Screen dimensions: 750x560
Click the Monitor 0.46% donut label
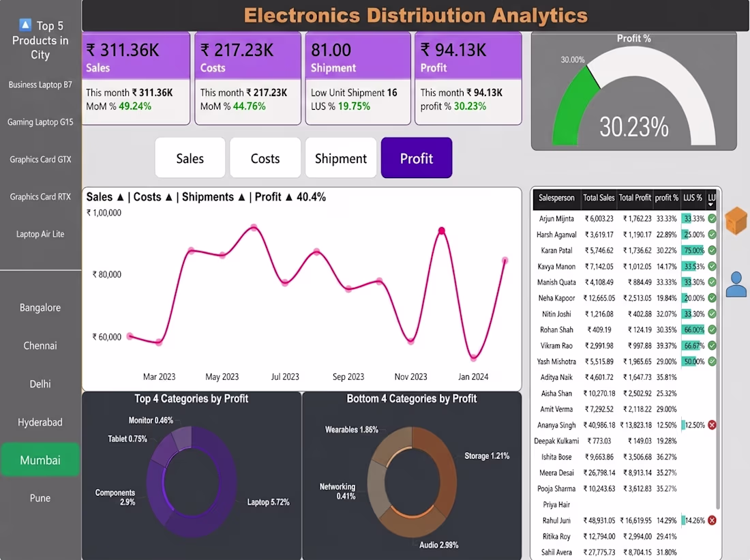tap(151, 420)
